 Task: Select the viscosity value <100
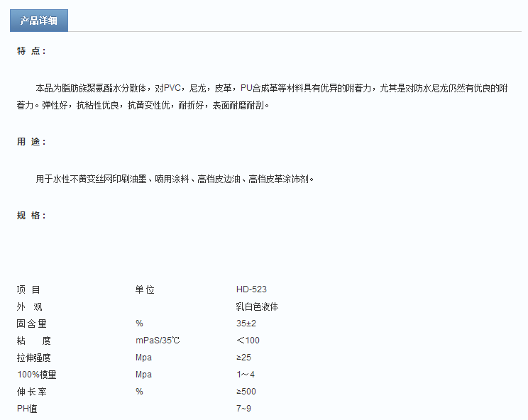tap(248, 341)
